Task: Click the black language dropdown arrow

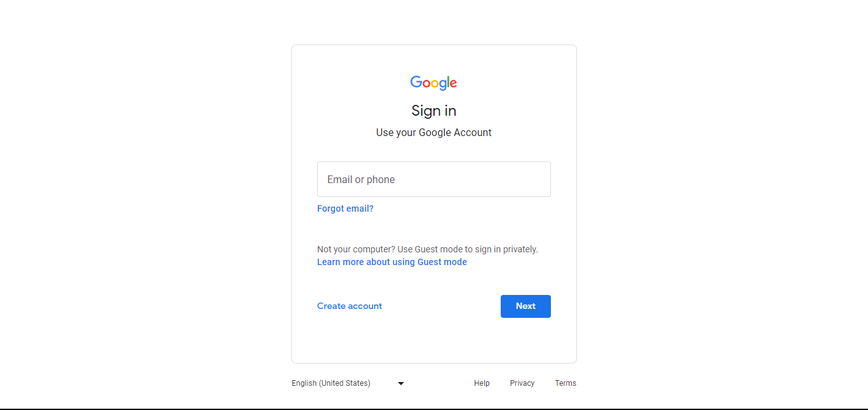Action: 401,383
